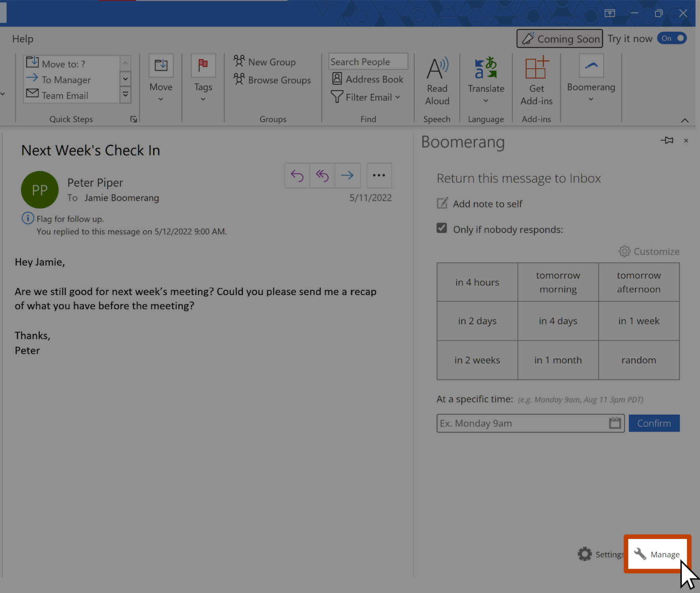
Task: Expand the Tags dropdown arrow
Action: [x=203, y=99]
